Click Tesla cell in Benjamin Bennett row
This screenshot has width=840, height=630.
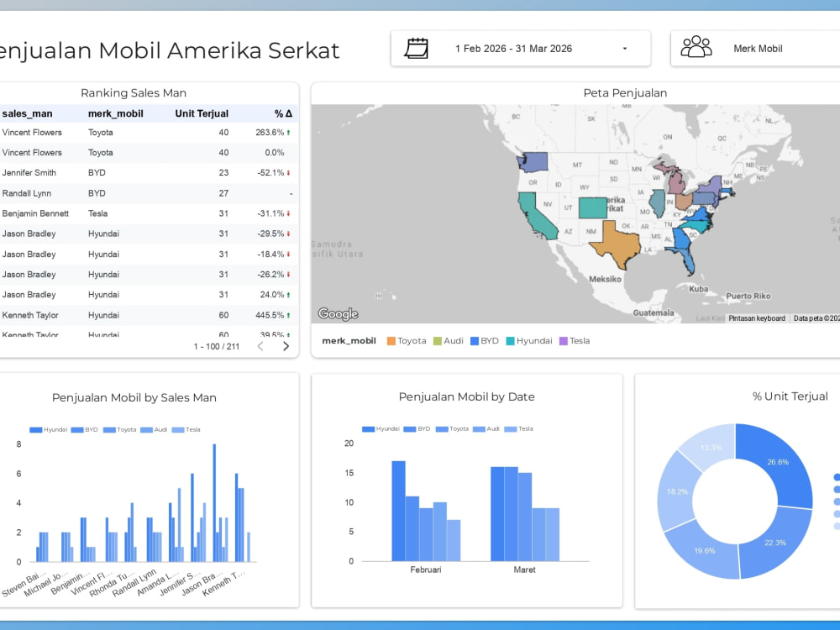pyautogui.click(x=98, y=213)
